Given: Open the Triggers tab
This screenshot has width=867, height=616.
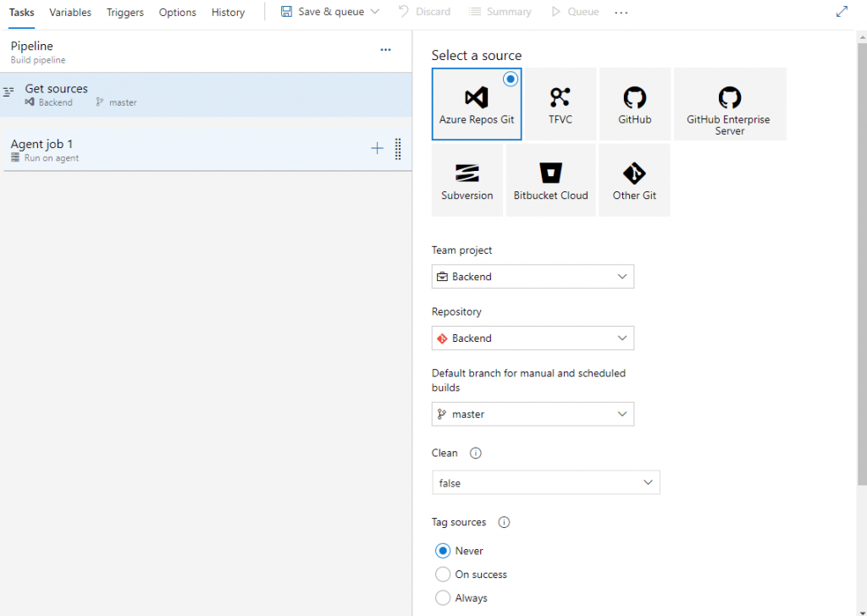Looking at the screenshot, I should (x=125, y=12).
